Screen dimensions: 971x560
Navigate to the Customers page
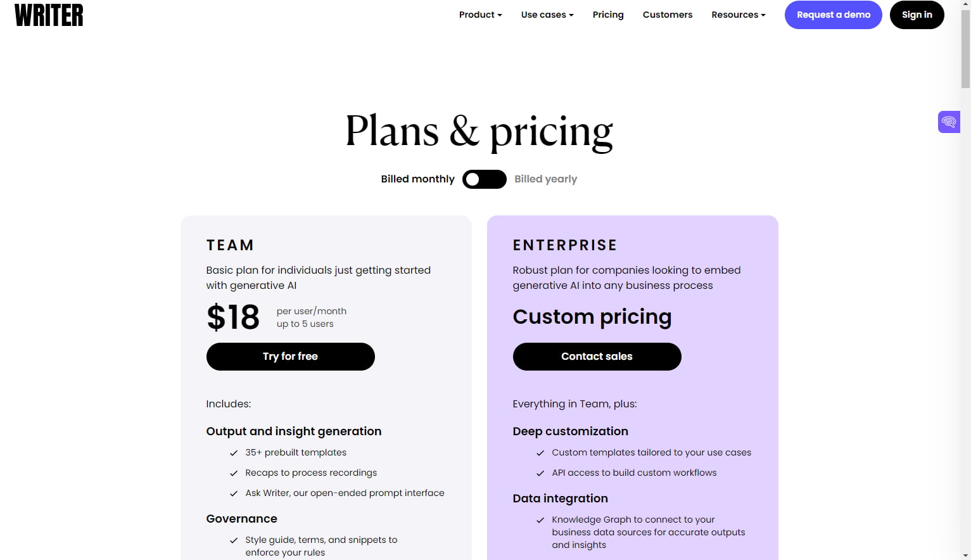(x=667, y=15)
